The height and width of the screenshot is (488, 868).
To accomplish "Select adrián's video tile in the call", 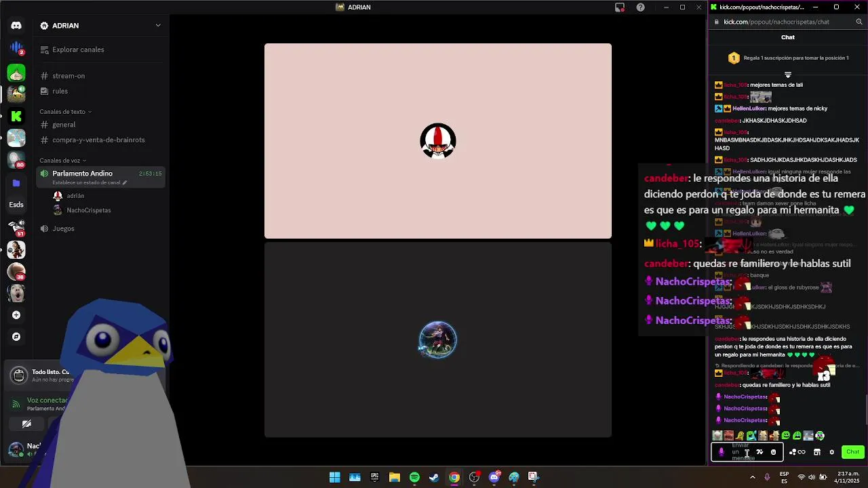I will 438,141.
